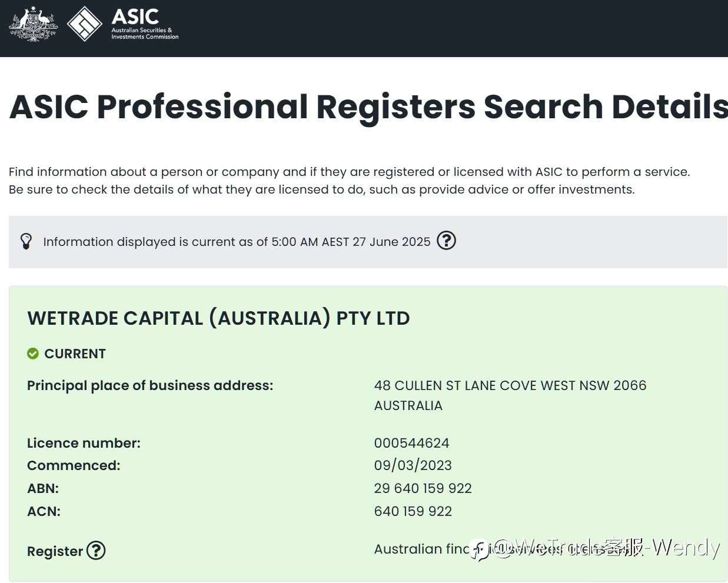Click the Register field label
The width and height of the screenshot is (728, 583).
click(55, 551)
